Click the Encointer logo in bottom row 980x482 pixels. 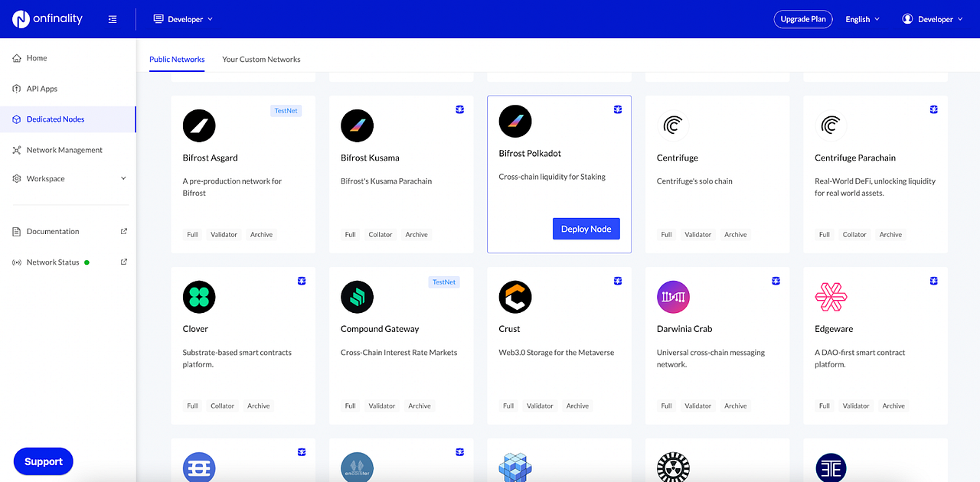point(357,467)
